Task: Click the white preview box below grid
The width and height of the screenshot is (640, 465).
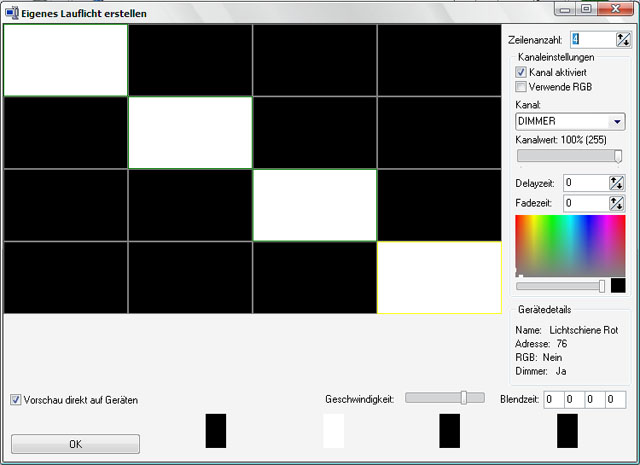Action: point(333,431)
